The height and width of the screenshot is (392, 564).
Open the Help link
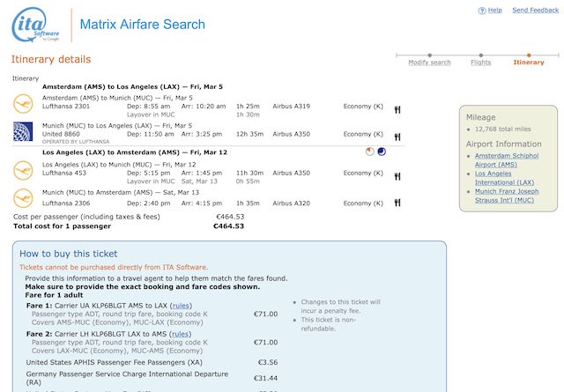coord(494,10)
